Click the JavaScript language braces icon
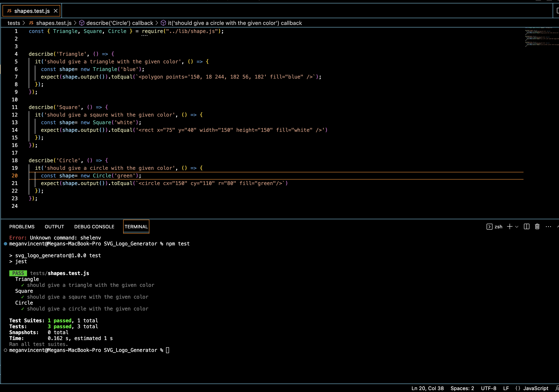 518,388
